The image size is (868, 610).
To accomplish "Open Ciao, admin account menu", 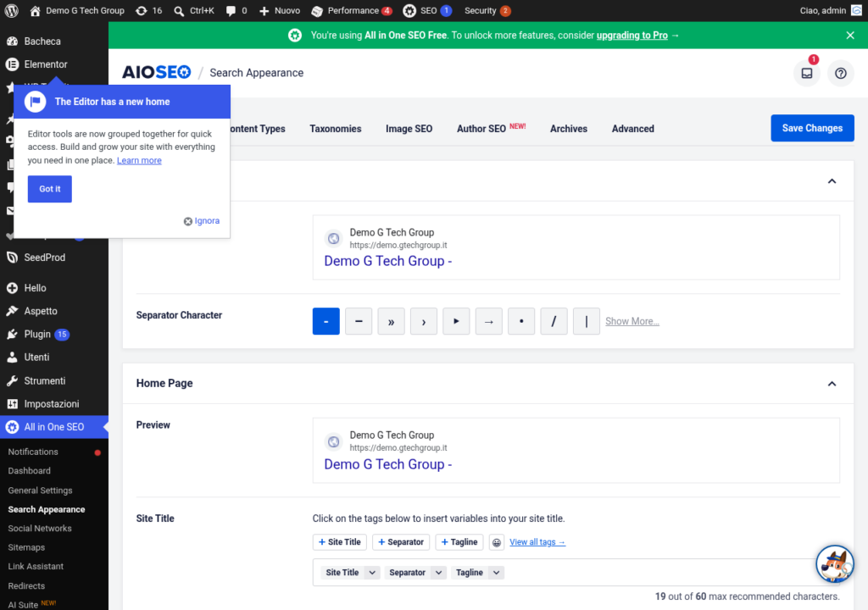I will click(831, 10).
